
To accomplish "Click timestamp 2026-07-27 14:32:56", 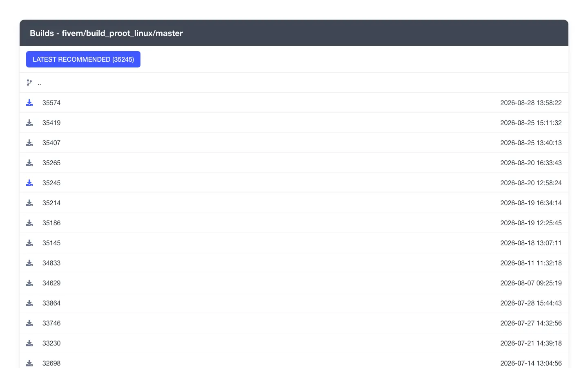I will coord(531,323).
